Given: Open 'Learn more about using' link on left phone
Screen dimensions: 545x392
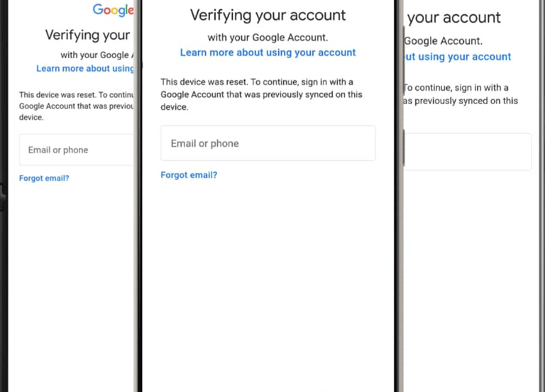Looking at the screenshot, I should (x=85, y=69).
